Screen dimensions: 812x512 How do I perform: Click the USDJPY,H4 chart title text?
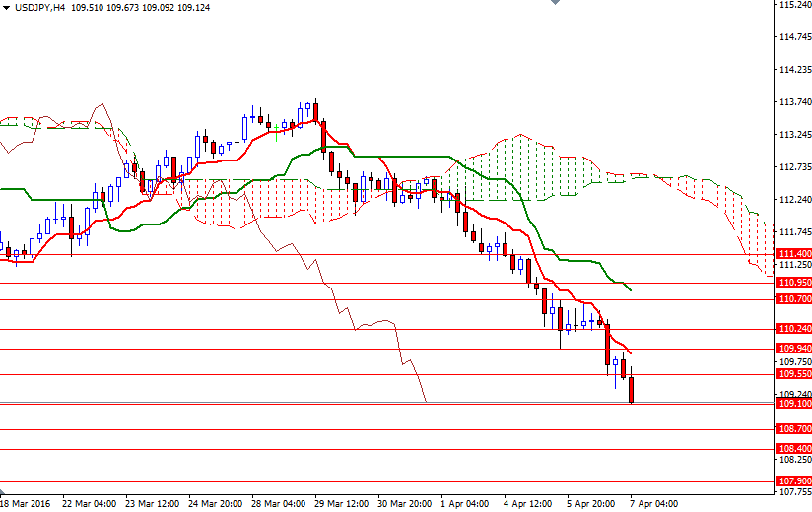[39, 8]
